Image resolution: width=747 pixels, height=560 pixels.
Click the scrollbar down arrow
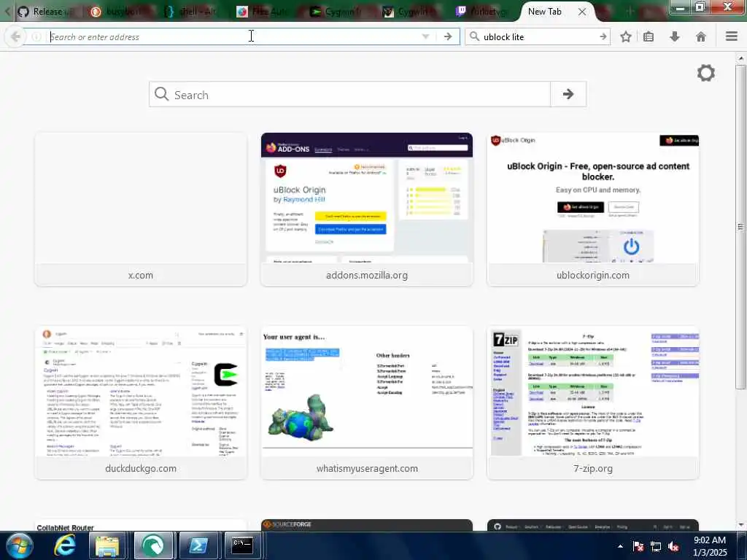point(741,525)
